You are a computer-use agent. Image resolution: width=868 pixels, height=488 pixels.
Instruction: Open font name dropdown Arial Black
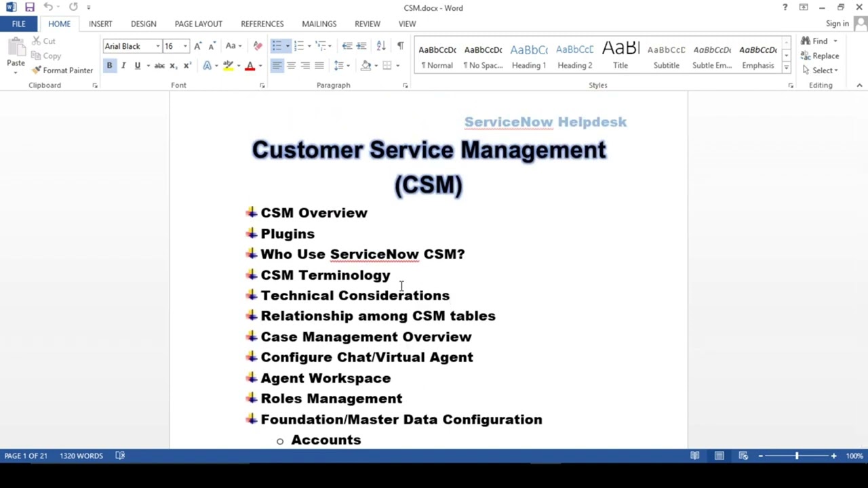[x=158, y=46]
